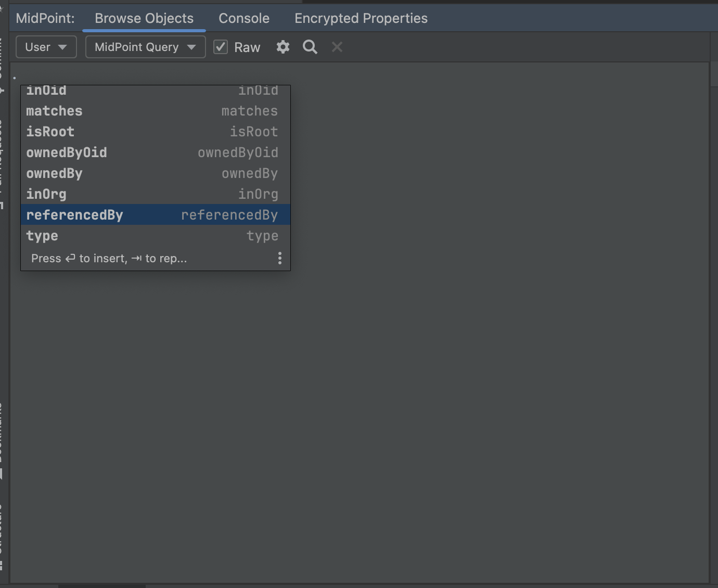Screen dimensions: 718x588
Task: Select Browse Objects tab
Action: (144, 18)
